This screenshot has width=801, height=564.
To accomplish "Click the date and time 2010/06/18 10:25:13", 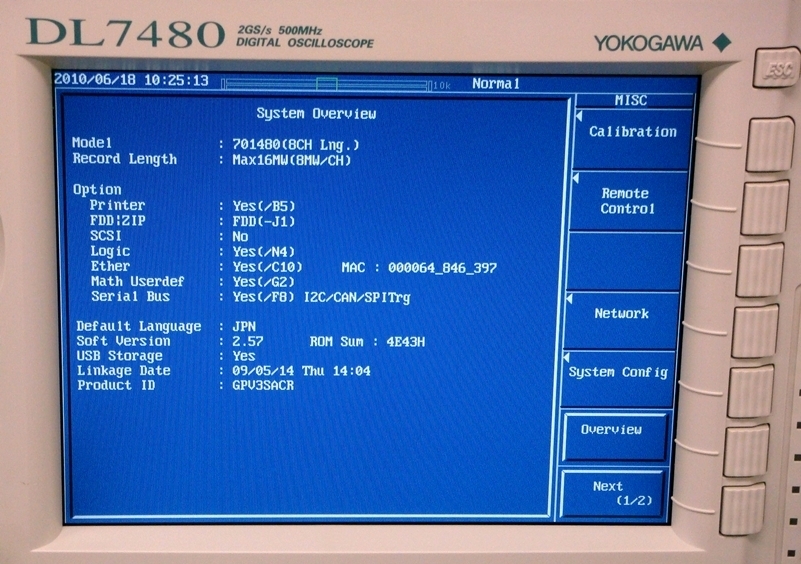I will [131, 80].
